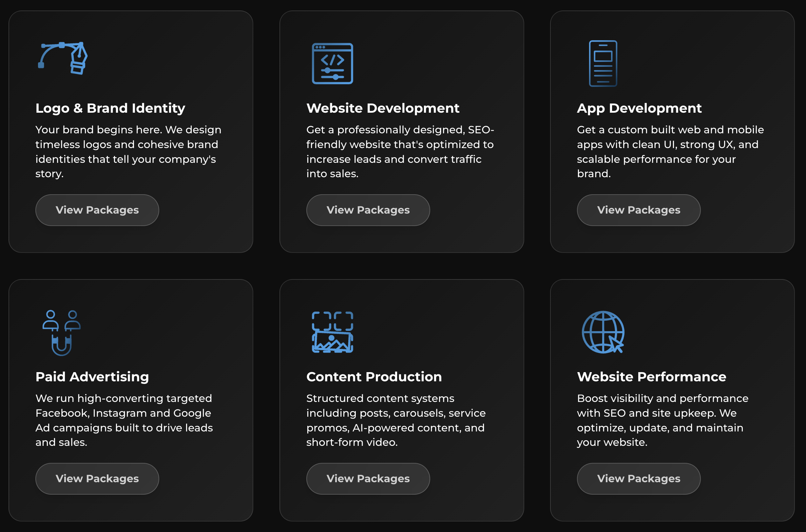Select View Packages in App Development card
This screenshot has width=806, height=532.
pos(638,210)
